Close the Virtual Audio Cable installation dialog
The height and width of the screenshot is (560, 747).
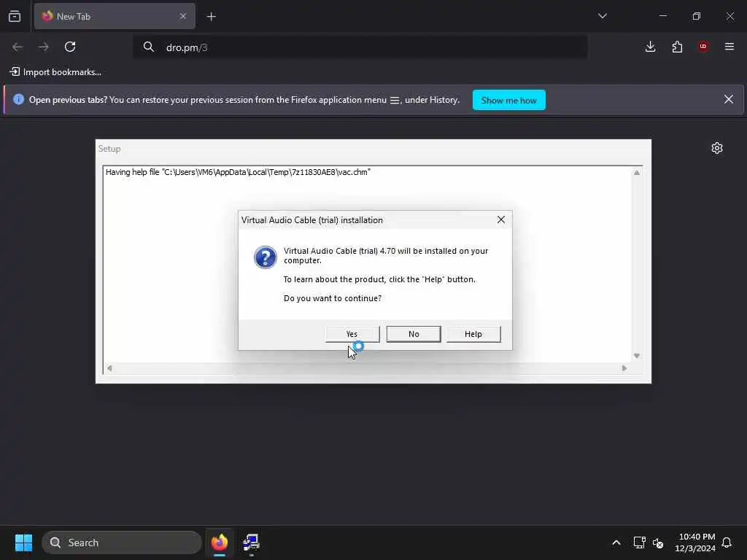(500, 219)
